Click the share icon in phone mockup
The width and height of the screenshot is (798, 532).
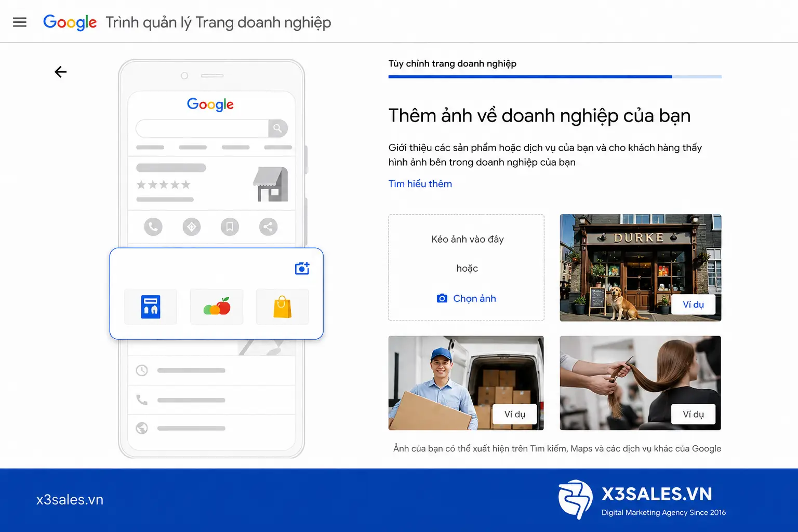tap(268, 227)
